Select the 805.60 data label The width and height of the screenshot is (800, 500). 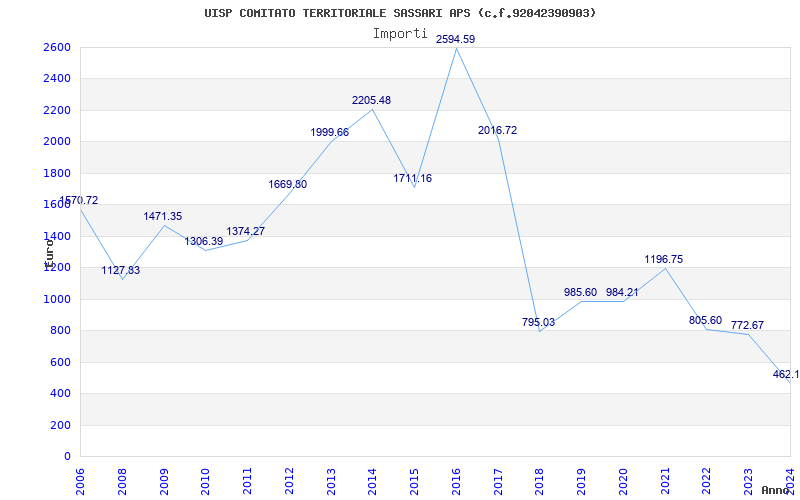tap(705, 321)
